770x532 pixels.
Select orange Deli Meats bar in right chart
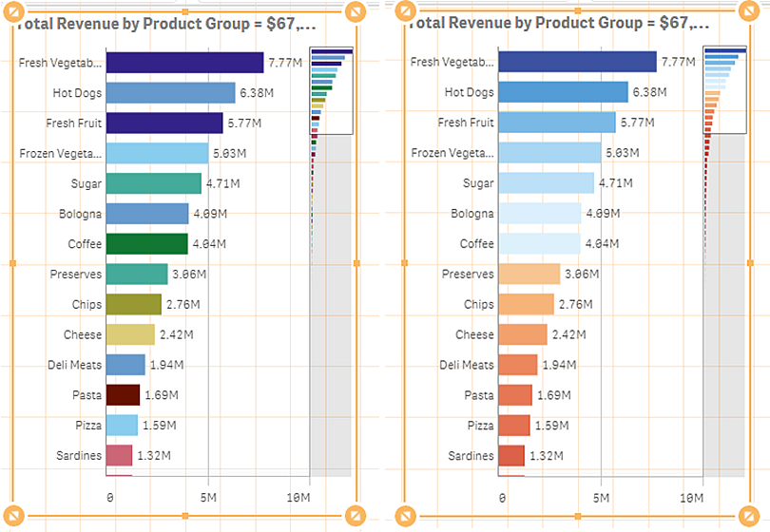[x=518, y=365]
